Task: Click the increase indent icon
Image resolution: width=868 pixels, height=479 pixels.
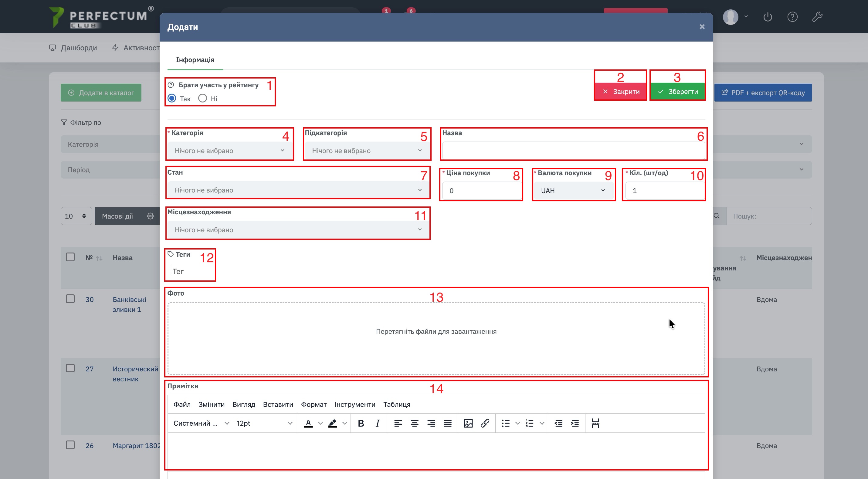Action: click(x=575, y=423)
